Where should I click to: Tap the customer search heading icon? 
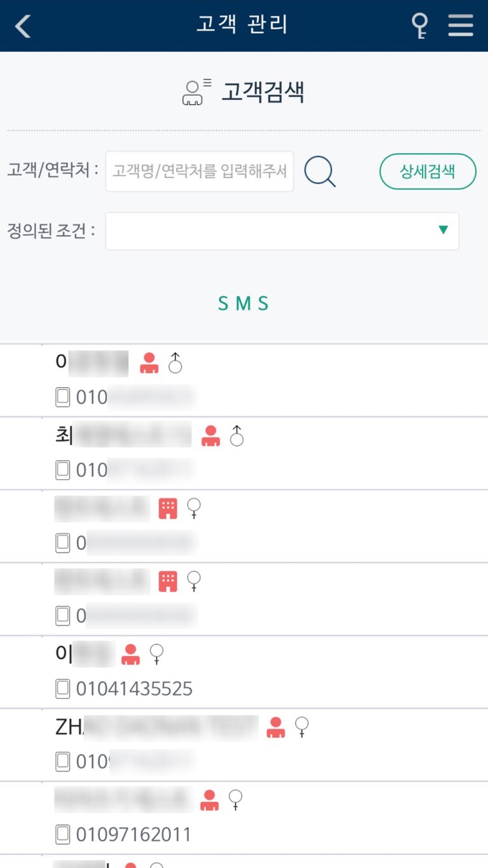(x=196, y=92)
